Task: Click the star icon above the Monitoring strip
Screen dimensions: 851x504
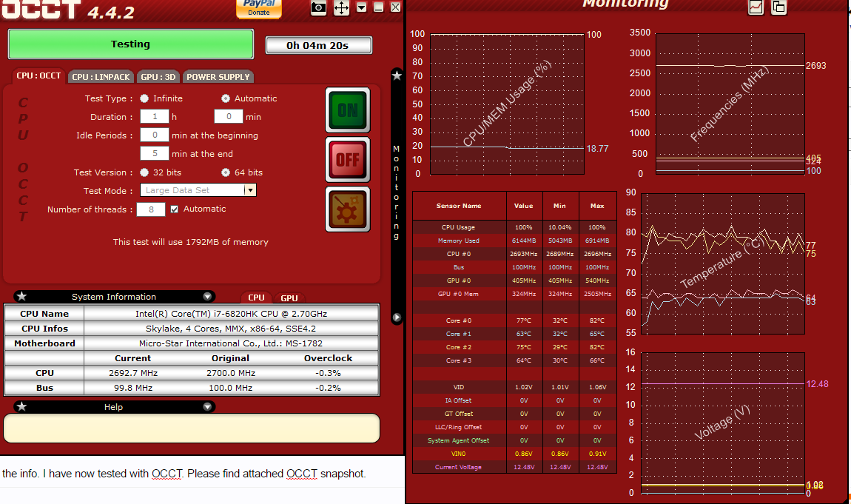Action: [397, 76]
